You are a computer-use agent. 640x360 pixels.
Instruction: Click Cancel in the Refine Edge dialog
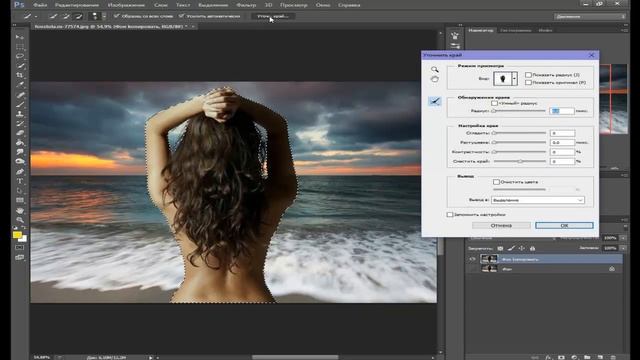tap(501, 225)
